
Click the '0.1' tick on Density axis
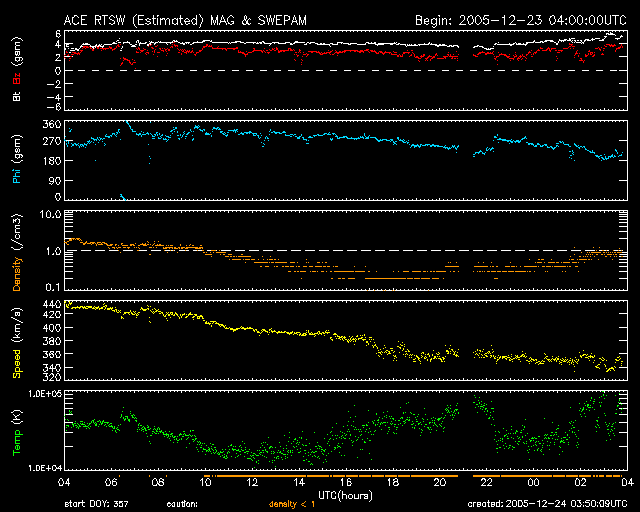[53, 288]
